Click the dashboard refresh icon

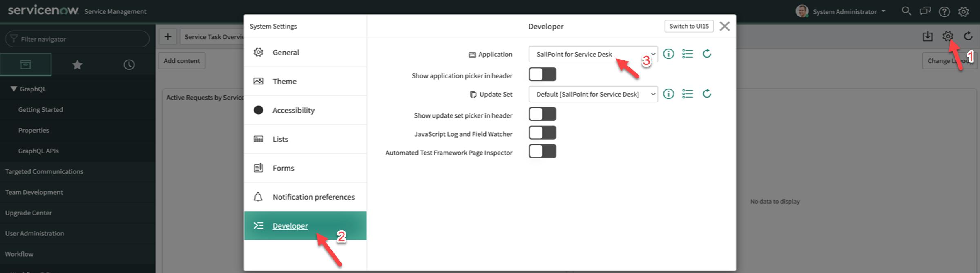click(x=968, y=36)
